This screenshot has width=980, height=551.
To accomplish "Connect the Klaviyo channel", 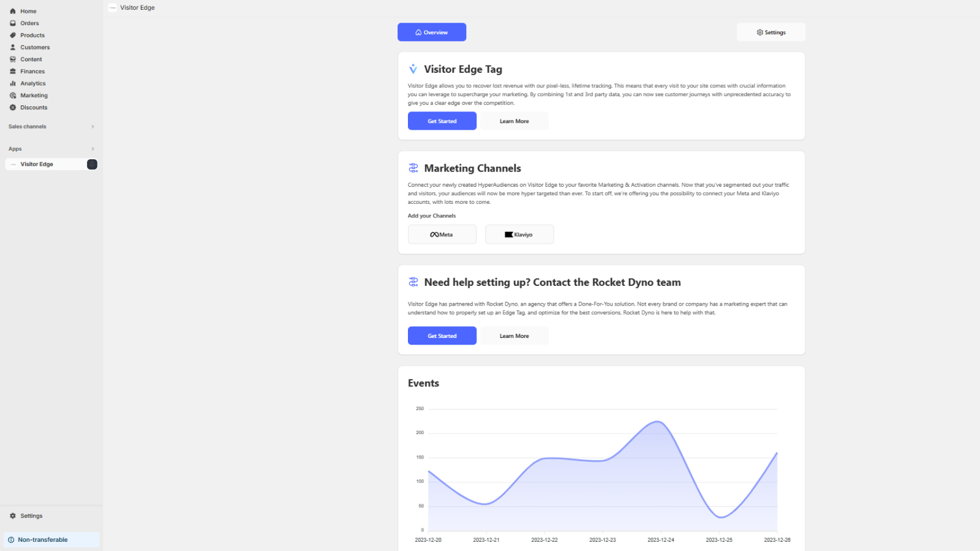I will click(x=519, y=234).
